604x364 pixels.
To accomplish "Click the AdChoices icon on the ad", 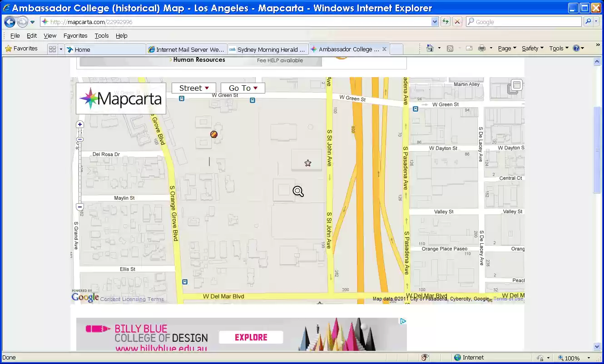I will click(x=403, y=321).
